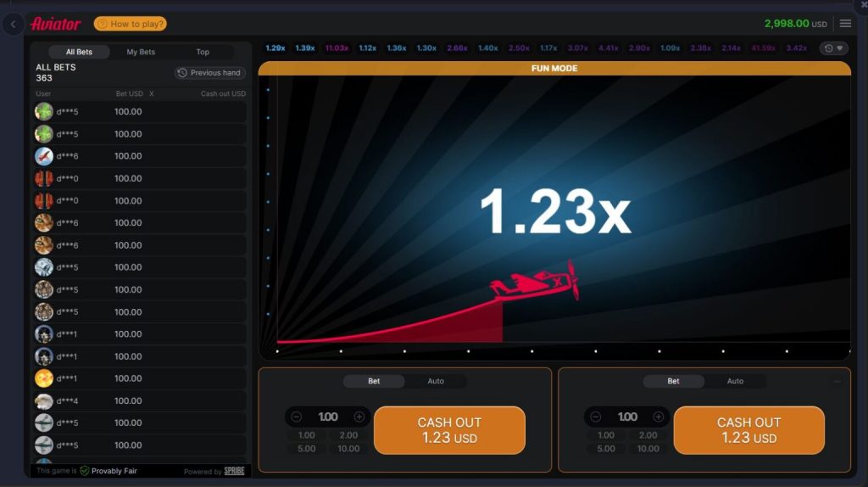Viewport: 868px width, 487px height.
Task: Click the large 1.23x multiplier display
Action: pos(554,211)
